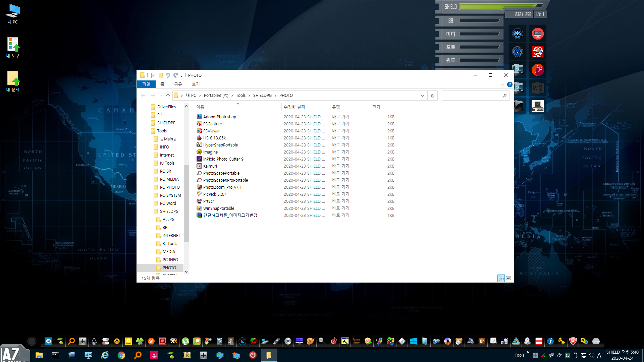Open the CD disc dock icon
Viewport: 644px width, 362px height.
click(x=288, y=341)
